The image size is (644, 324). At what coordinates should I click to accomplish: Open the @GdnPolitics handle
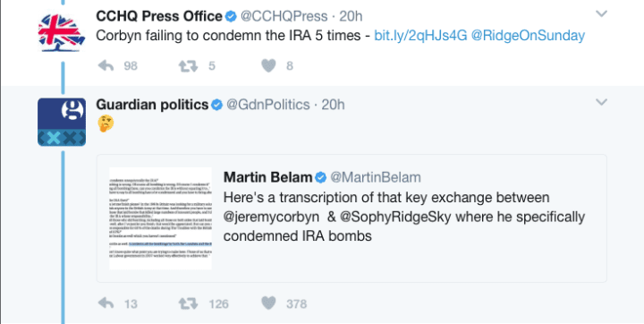[x=268, y=105]
